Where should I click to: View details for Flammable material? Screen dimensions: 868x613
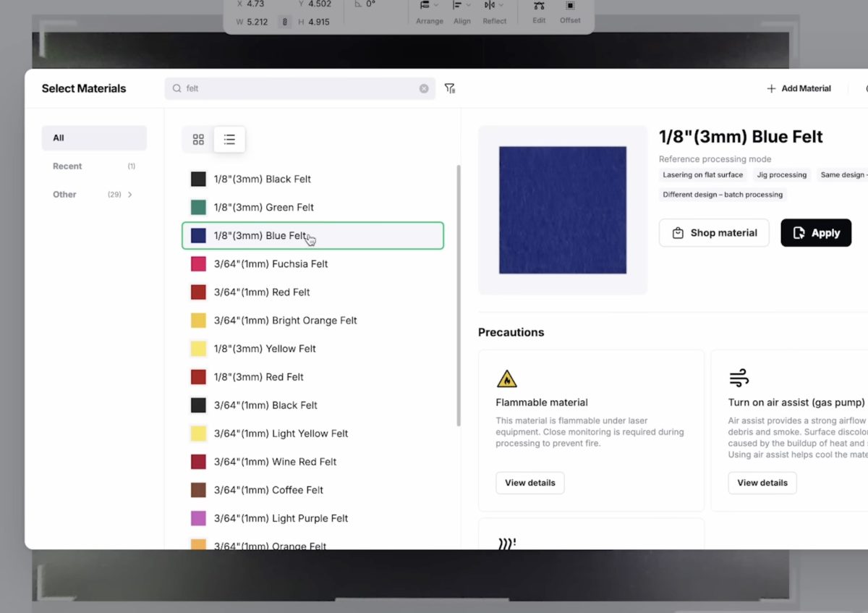[530, 483]
